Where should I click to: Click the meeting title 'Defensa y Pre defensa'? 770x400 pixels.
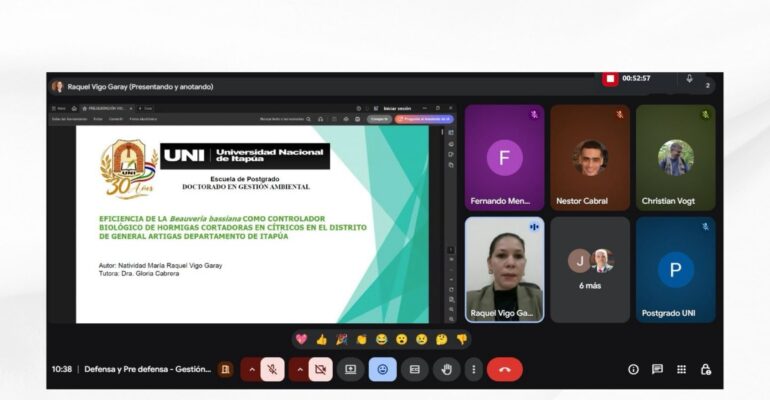[147, 370]
